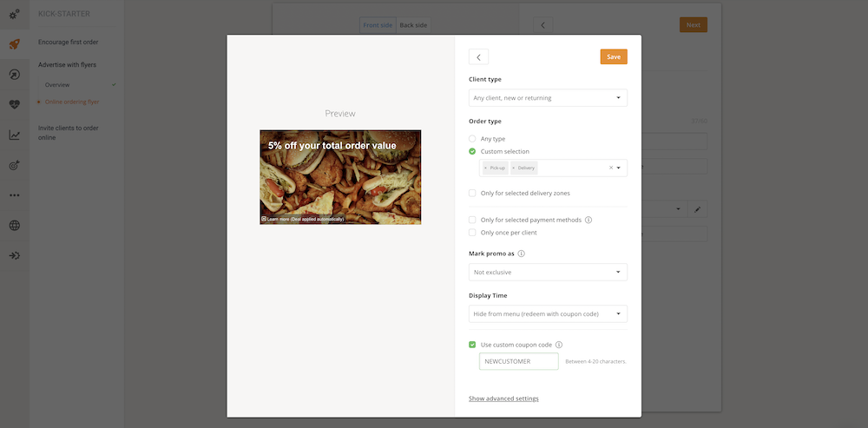868x428 pixels.
Task: Click the info icon beside payment methods
Action: [589, 220]
